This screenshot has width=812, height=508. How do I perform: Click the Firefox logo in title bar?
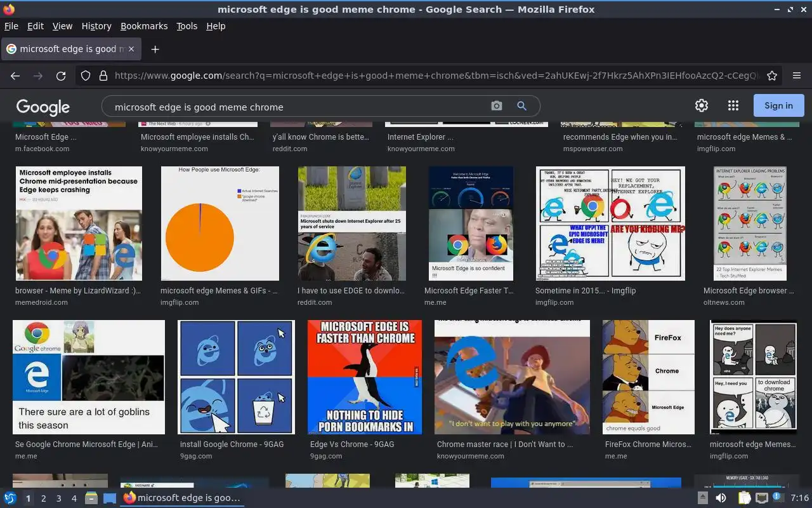(x=8, y=10)
